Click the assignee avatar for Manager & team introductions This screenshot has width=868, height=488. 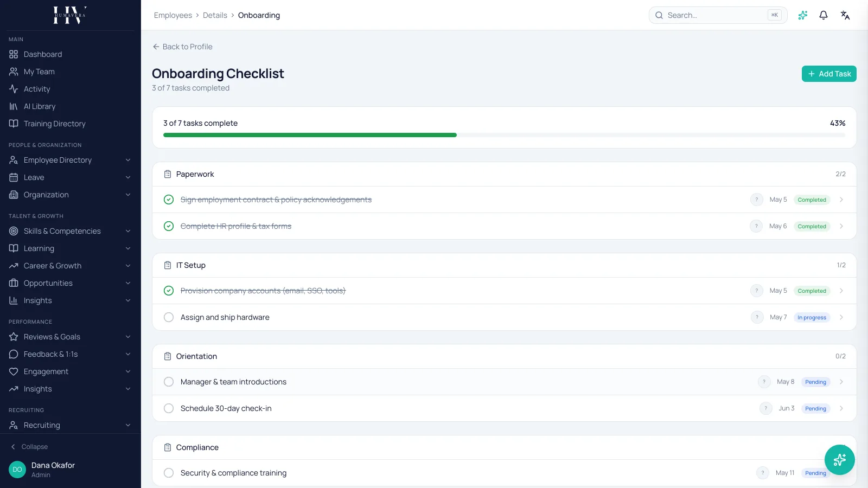[x=764, y=382]
